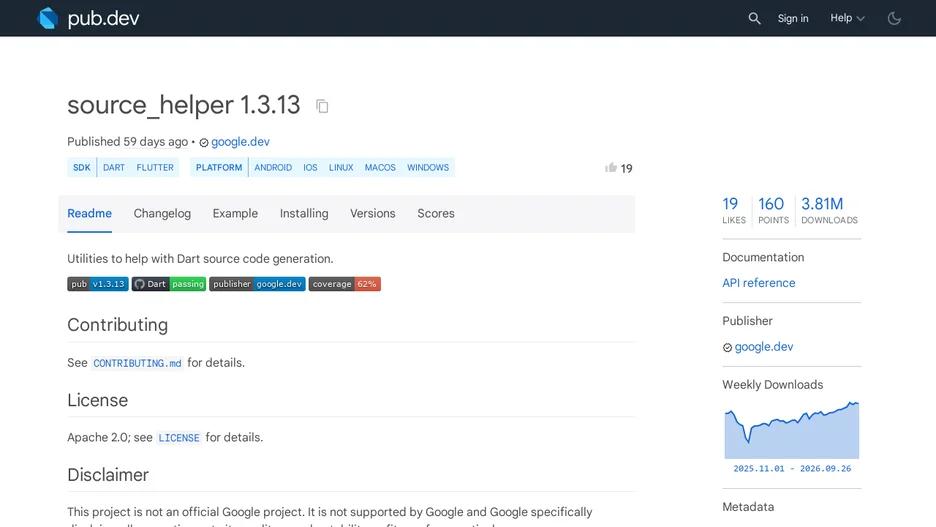The height and width of the screenshot is (527, 936).
Task: Click the IOS platform tag
Action: [310, 168]
